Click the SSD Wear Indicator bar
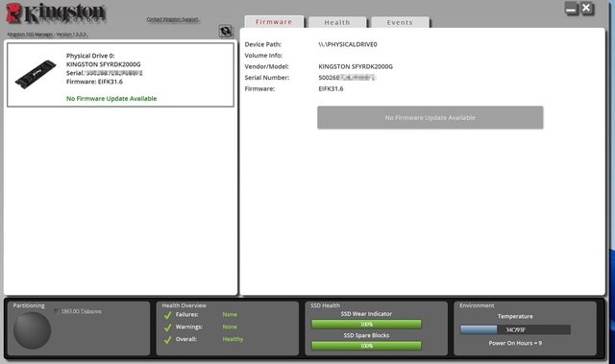 [x=366, y=325]
